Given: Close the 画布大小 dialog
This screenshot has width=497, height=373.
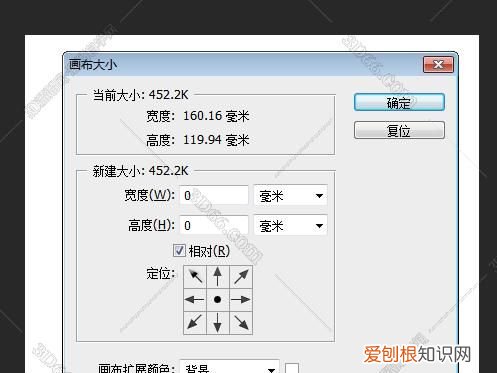Looking at the screenshot, I should 438,64.
